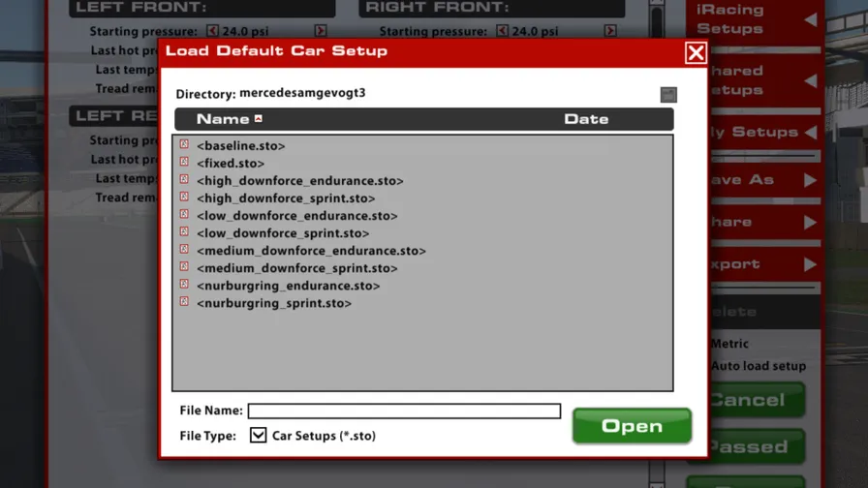Select <nurburgring_endurance.sto> in the list

[289, 286]
